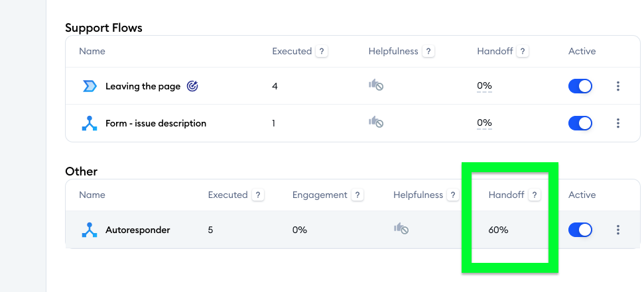Screen dimensions: 644x292
Task: Open the Autoresponder three-dot menu
Action: pos(617,230)
